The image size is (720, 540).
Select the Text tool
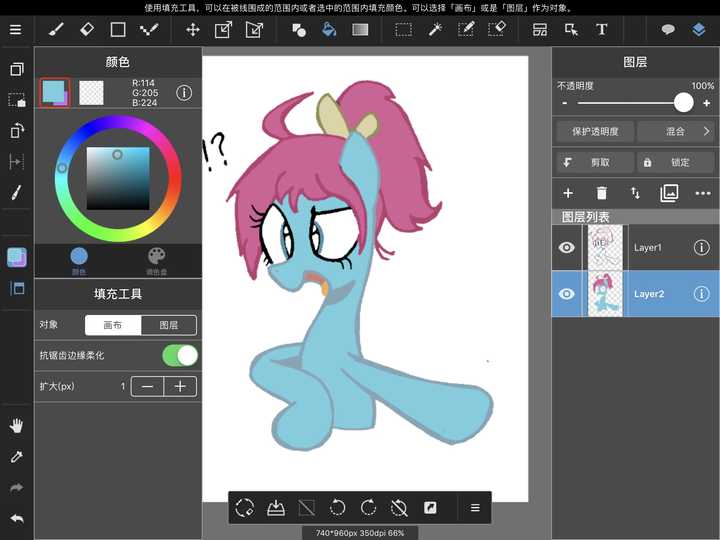602,30
